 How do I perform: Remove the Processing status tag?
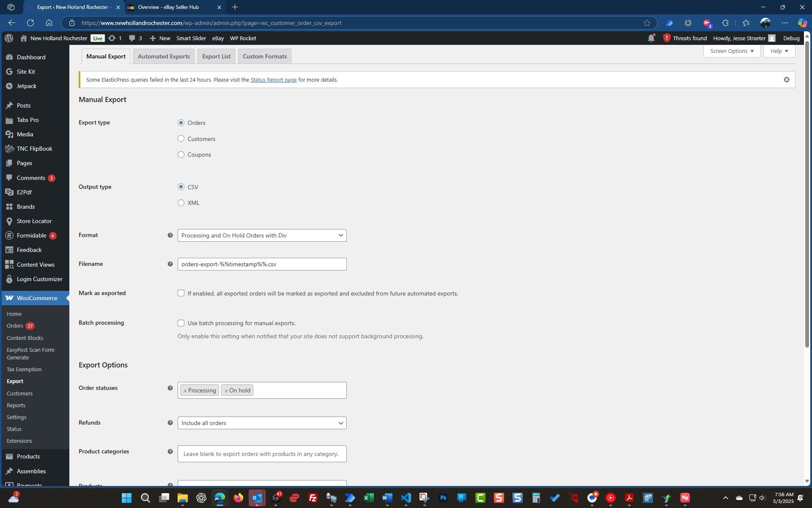pos(185,391)
